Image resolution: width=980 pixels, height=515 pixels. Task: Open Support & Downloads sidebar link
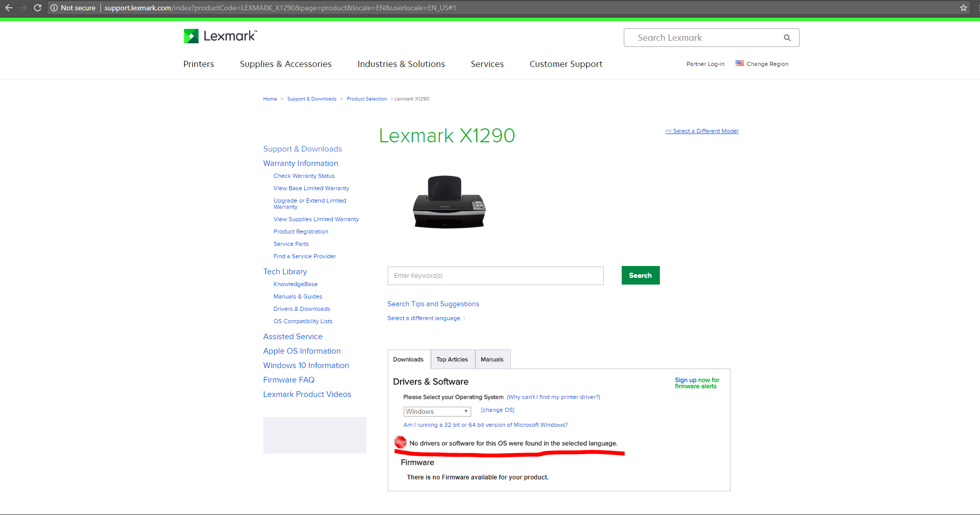click(302, 149)
